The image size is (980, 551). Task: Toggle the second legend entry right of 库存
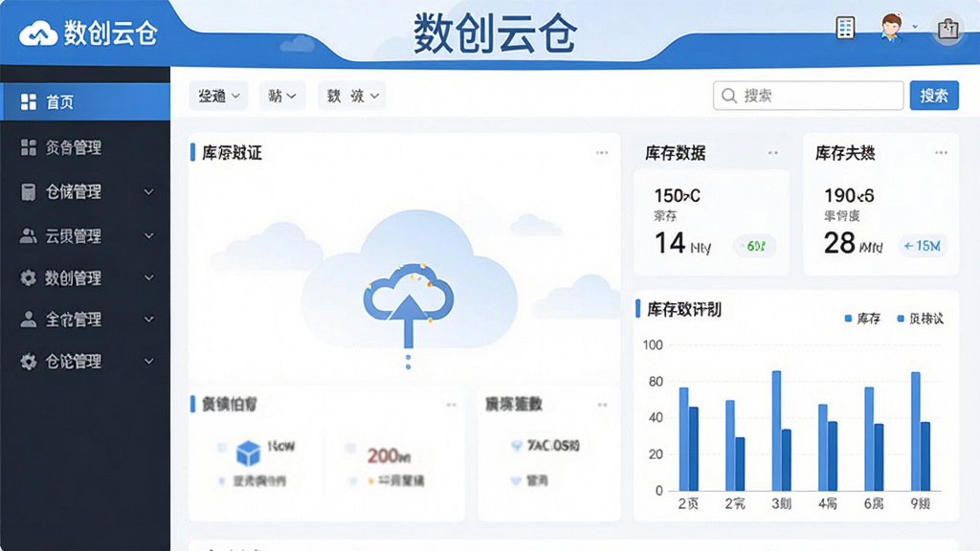click(920, 319)
